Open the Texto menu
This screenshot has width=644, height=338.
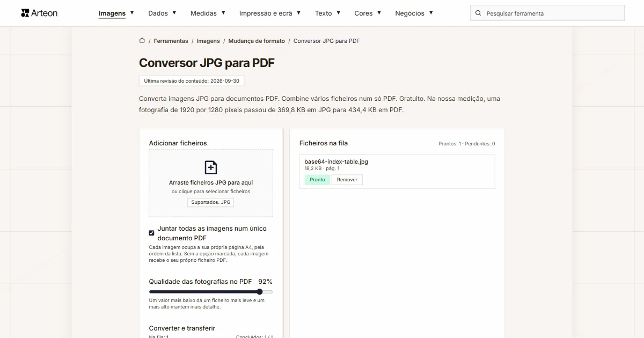(x=323, y=13)
